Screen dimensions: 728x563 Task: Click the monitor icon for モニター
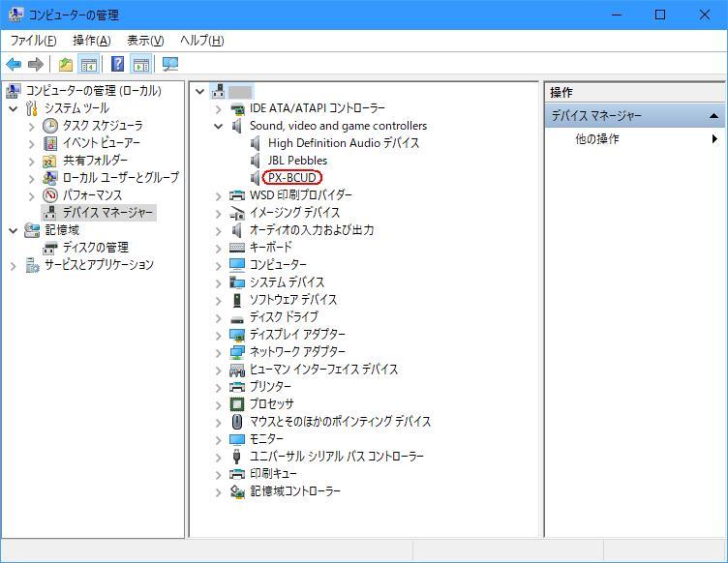pyautogui.click(x=237, y=439)
